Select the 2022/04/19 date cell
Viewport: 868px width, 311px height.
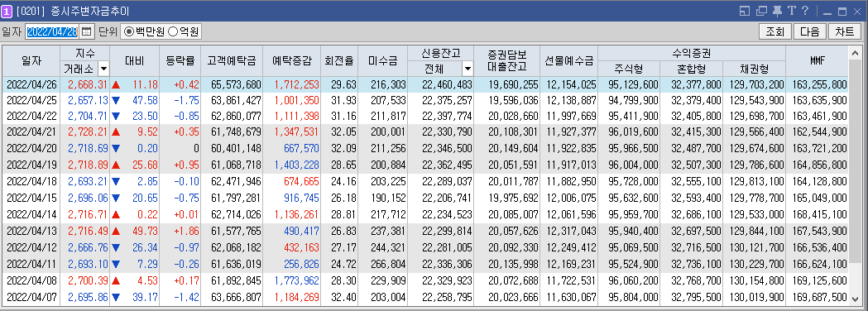(31, 165)
